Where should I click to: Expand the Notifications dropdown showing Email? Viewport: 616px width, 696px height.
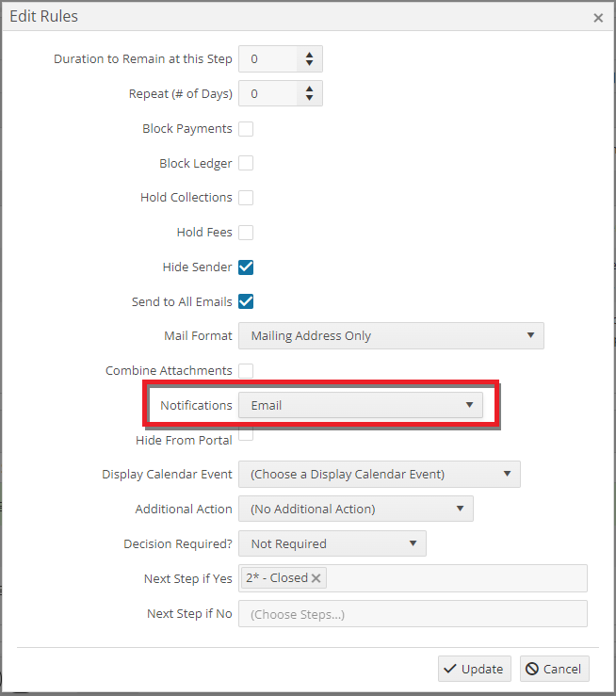tap(361, 405)
